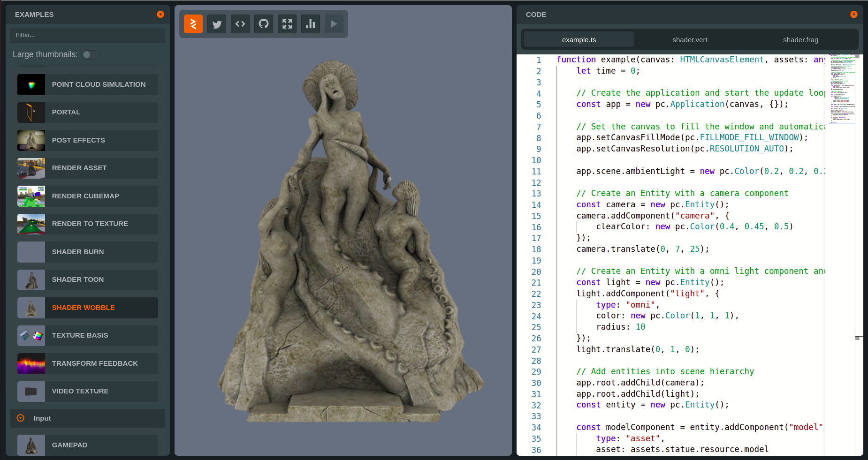868x460 pixels.
Task: Open the TRANSFORM FEEDBACK example
Action: point(87,363)
